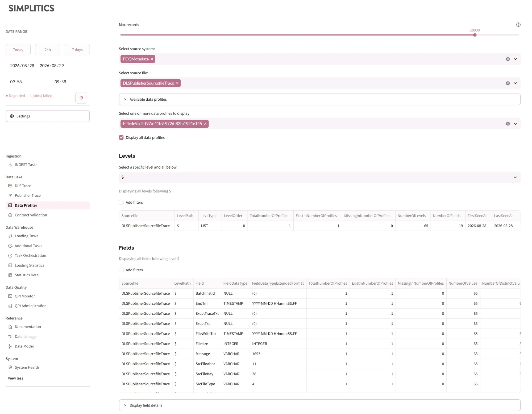The height and width of the screenshot is (414, 532).
Task: Select the 7 days range button
Action: point(77,50)
